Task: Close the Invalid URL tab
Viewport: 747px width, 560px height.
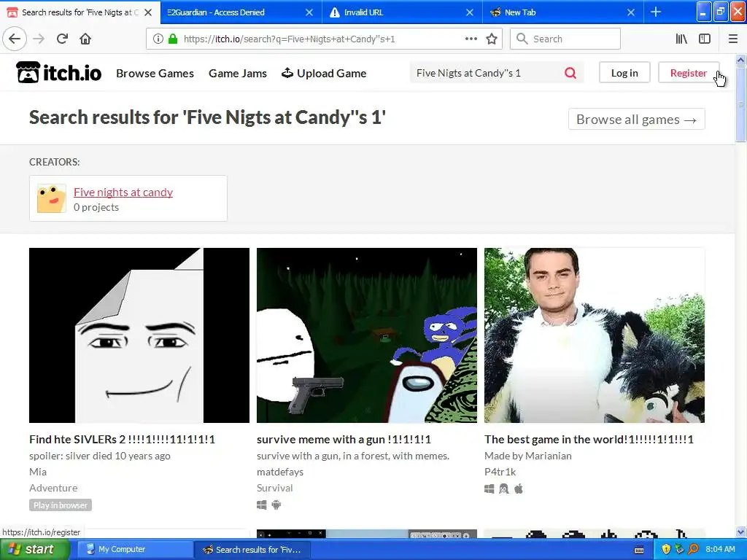Action: 470,12
